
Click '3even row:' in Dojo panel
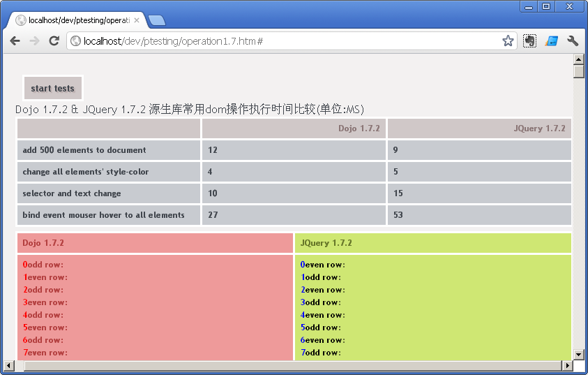45,302
